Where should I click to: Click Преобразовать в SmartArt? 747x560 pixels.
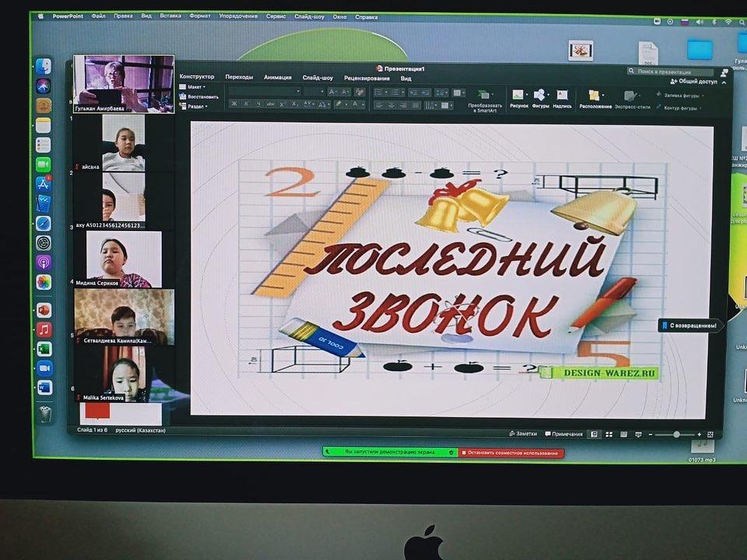pos(485,101)
